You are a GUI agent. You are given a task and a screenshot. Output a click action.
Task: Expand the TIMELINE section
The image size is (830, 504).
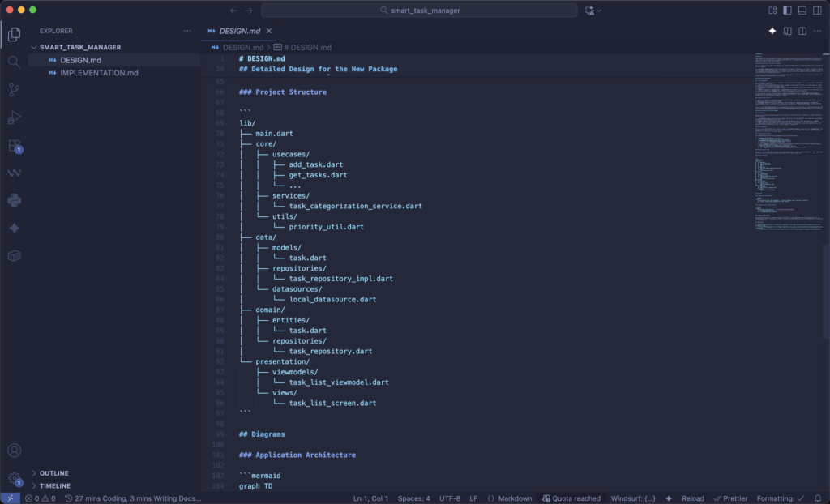tap(54, 485)
